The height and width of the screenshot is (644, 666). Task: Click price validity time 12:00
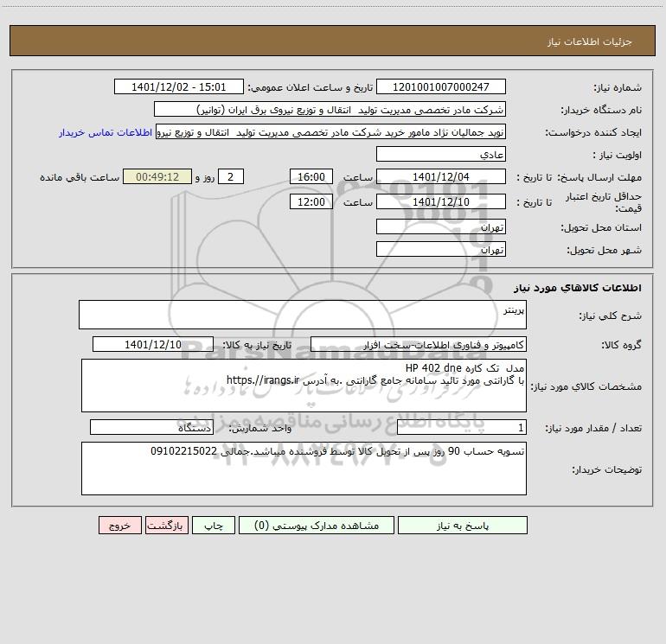pos(311,201)
